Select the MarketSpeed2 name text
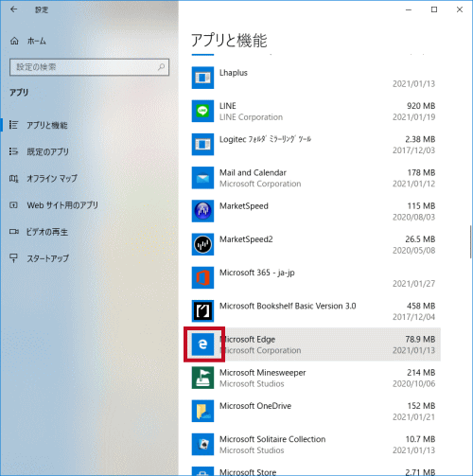This screenshot has height=476, width=473. pyautogui.click(x=246, y=239)
